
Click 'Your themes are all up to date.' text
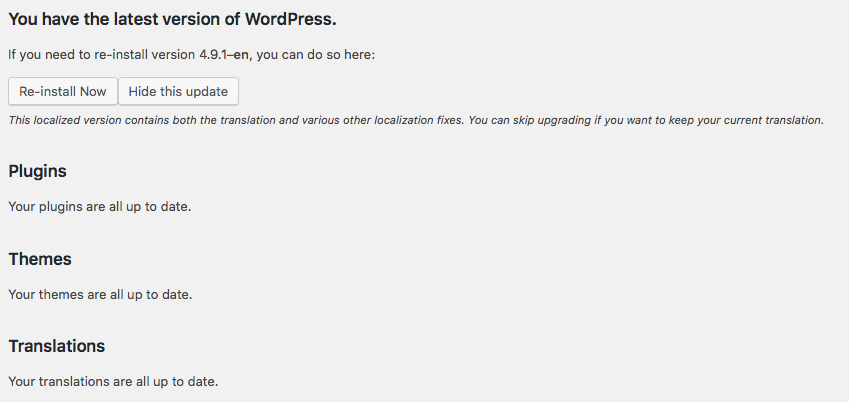(x=100, y=295)
